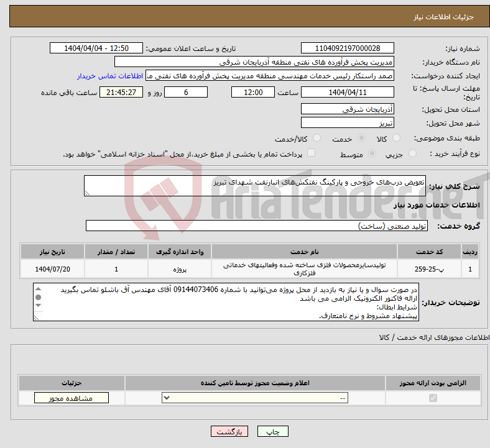Click the deadline time field 12:00
Screen dimensions: 490x448
pos(253,93)
